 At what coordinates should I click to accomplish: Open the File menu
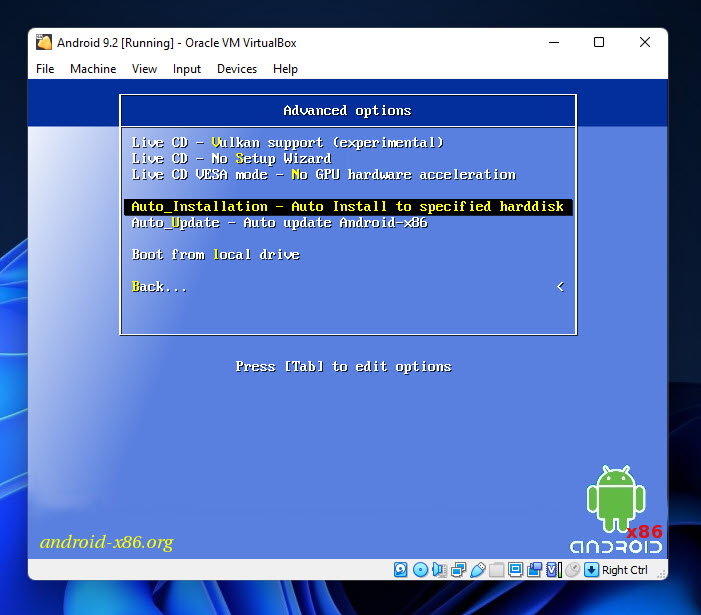tap(45, 69)
